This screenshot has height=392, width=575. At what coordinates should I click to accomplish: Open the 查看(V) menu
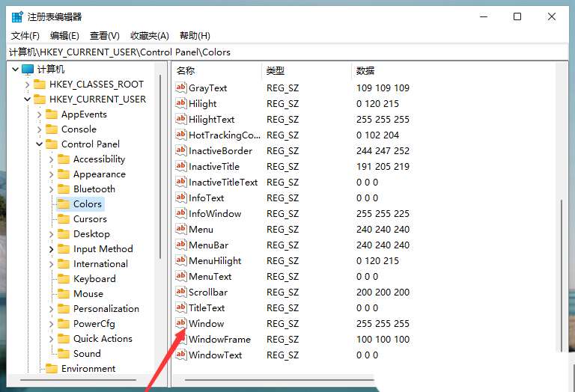[x=105, y=36]
